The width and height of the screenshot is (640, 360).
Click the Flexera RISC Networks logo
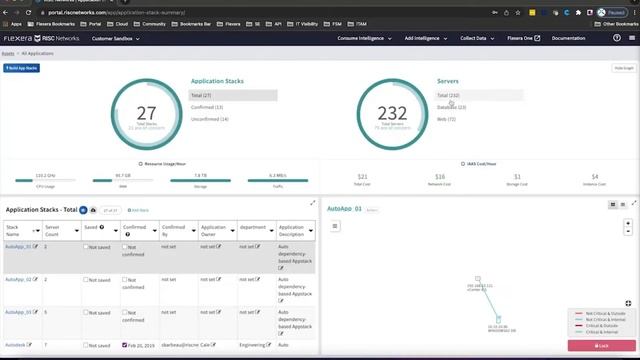41,38
